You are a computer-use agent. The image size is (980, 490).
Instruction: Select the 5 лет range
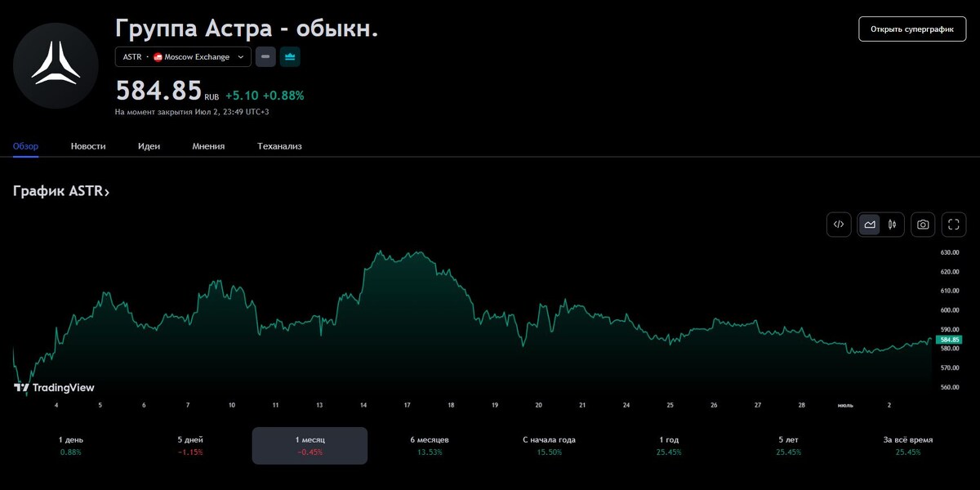click(x=788, y=445)
